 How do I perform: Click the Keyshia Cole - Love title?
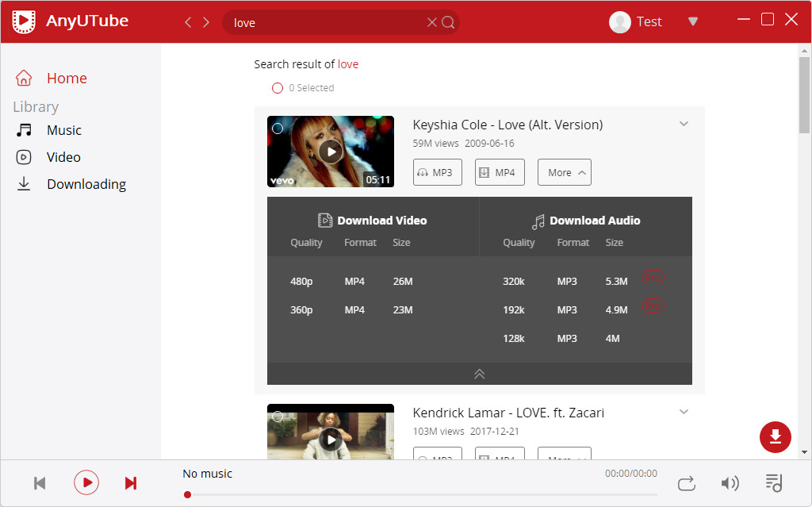click(x=507, y=125)
